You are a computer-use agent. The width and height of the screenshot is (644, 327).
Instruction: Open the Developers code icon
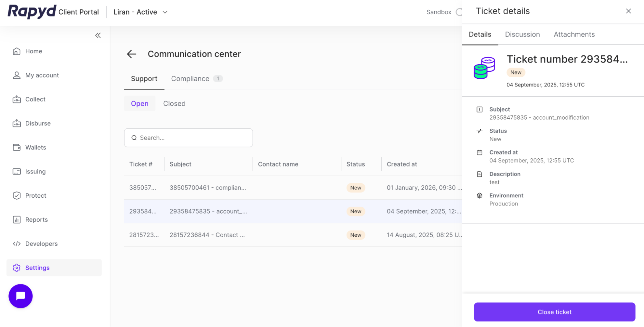point(17,243)
